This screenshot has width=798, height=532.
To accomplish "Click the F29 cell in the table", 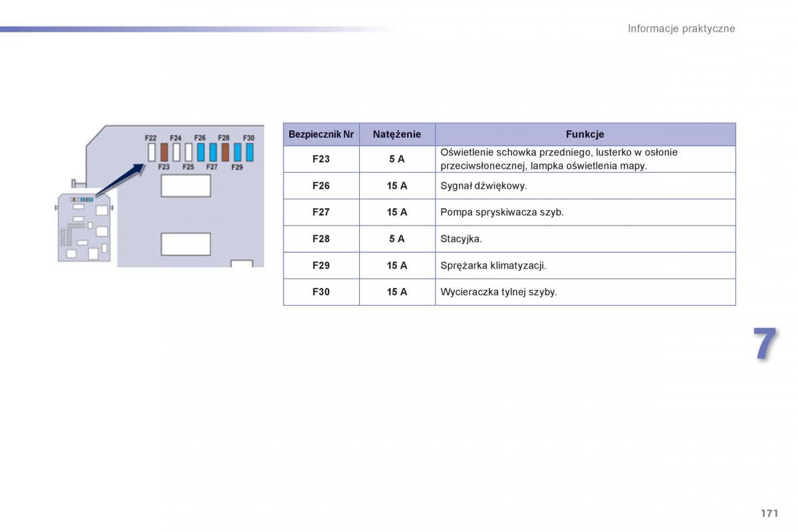I will click(x=321, y=265).
